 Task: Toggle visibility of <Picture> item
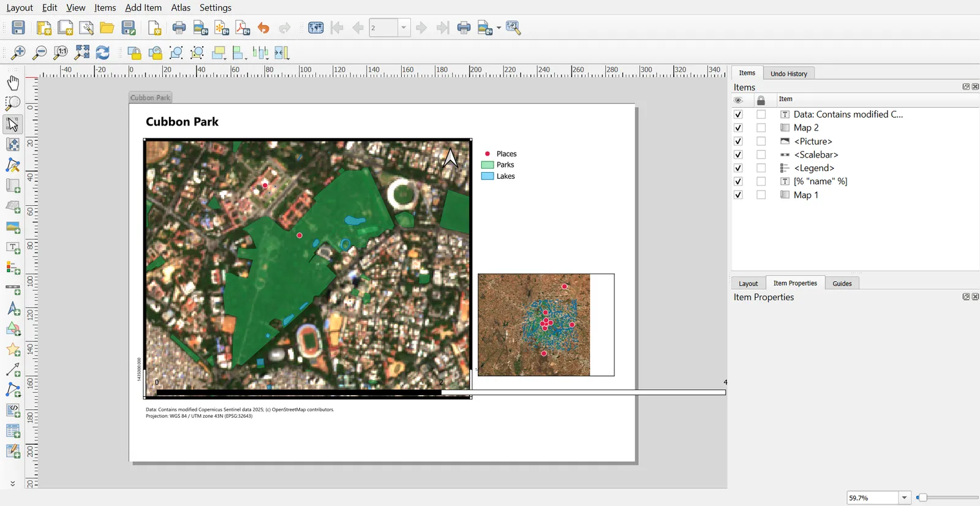(x=738, y=142)
